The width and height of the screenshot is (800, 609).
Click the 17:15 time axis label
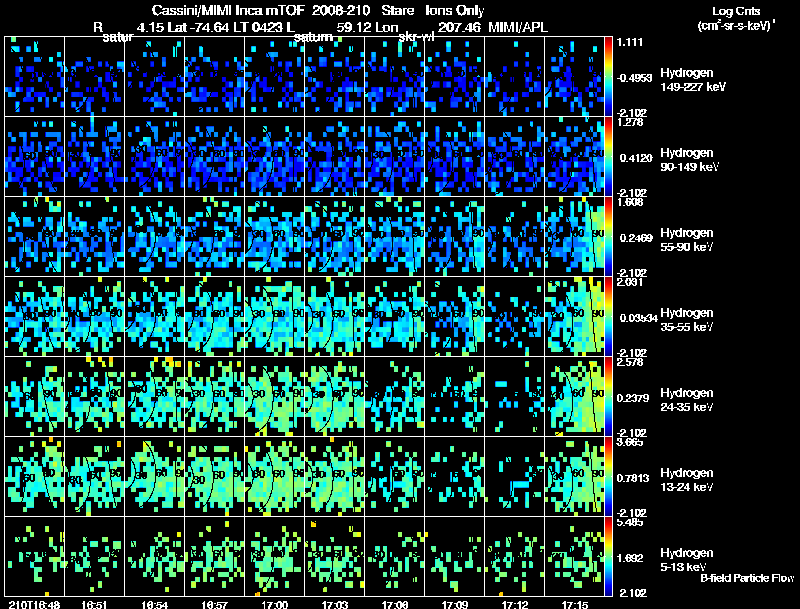[575, 605]
